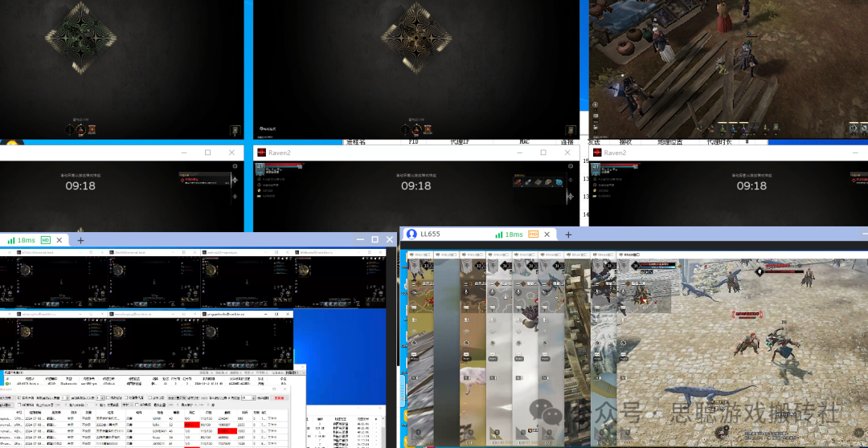This screenshot has height=448, width=868.
Task: Click the 09:18 timer in the middle Raven2 window
Action: click(416, 185)
